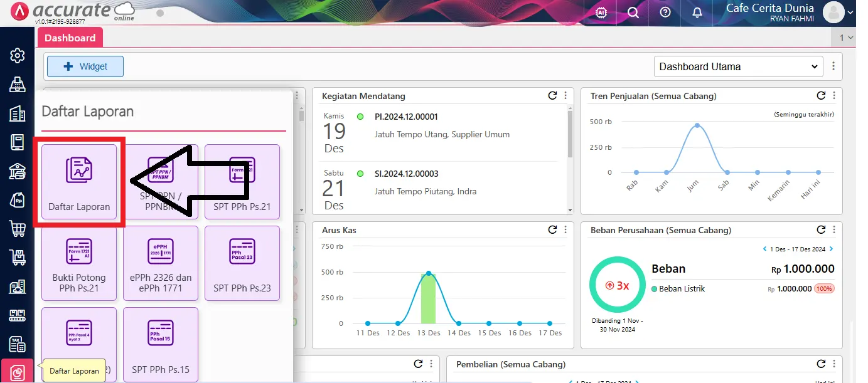Expand the open tabs counter dropdown
The width and height of the screenshot is (868, 383).
(847, 38)
